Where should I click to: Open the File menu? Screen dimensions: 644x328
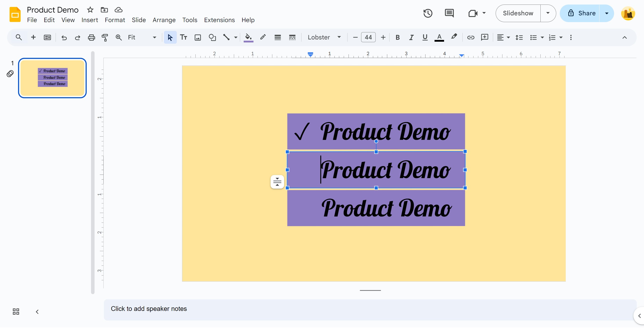(32, 20)
